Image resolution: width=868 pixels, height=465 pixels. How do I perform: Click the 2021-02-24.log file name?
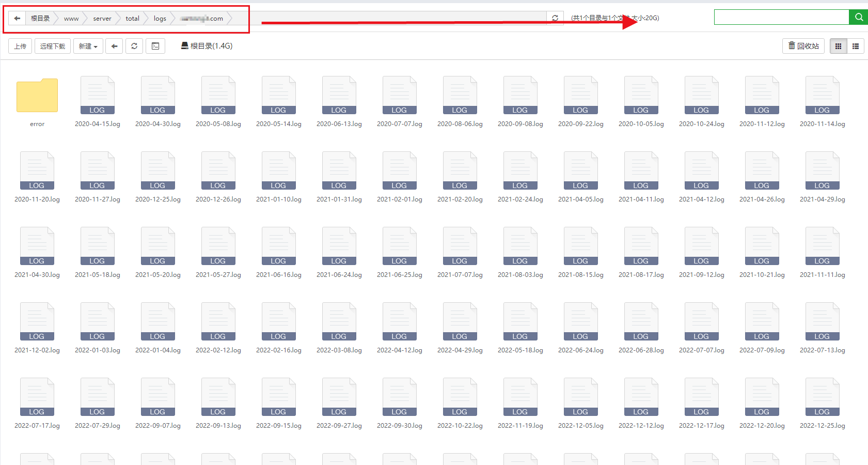[x=520, y=199]
